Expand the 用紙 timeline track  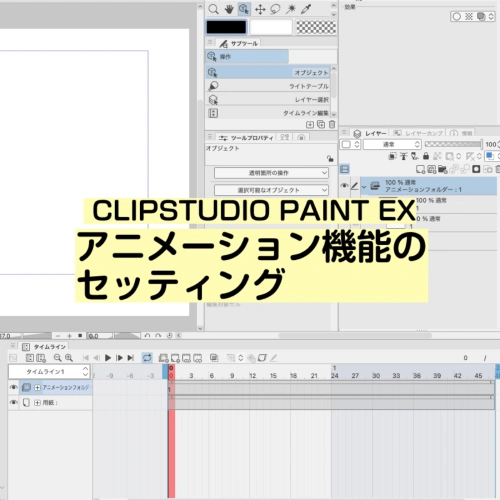pos(37,403)
